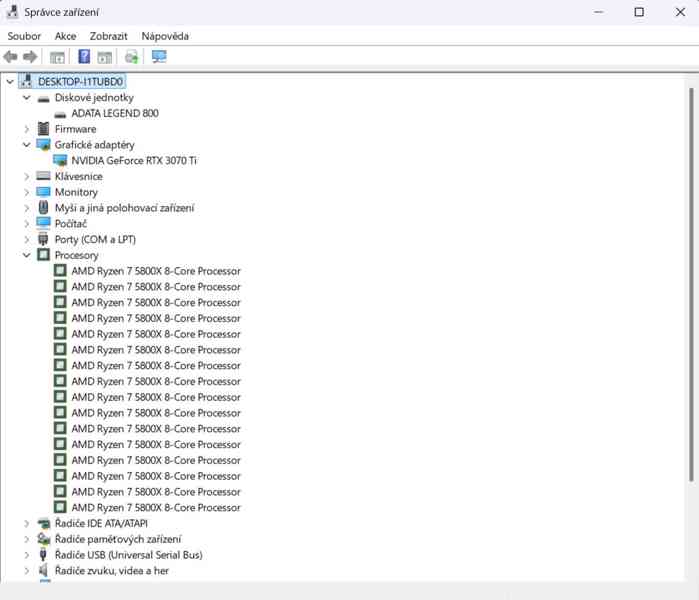This screenshot has height=600, width=699.
Task: Click the Procesory chip icon
Action: [43, 255]
